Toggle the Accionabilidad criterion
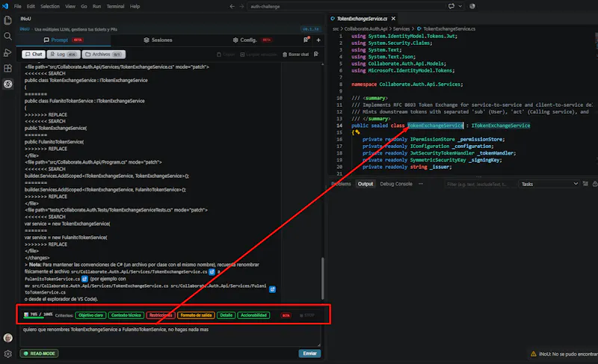The height and width of the screenshot is (364, 598). pos(253,315)
